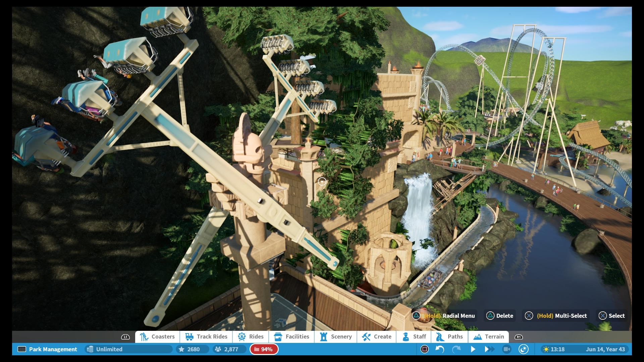Screen dimensions: 644x362
Task: Click the Delete triangle prompt
Action: pos(500,316)
